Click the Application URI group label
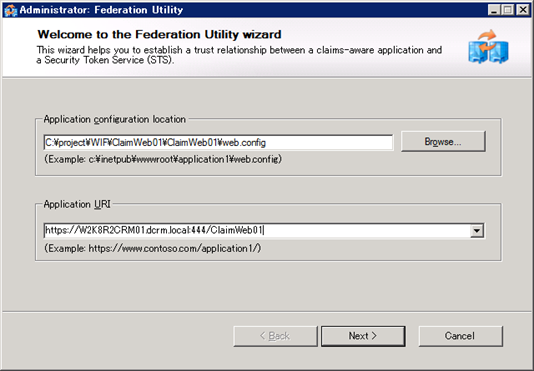534x371 pixels. click(77, 204)
